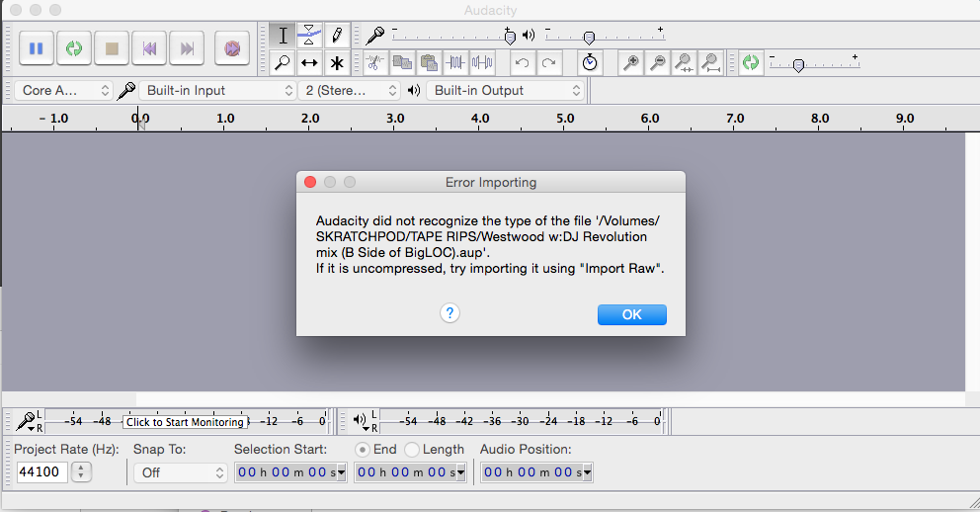
Task: Click the Undo arrow
Action: 522,62
